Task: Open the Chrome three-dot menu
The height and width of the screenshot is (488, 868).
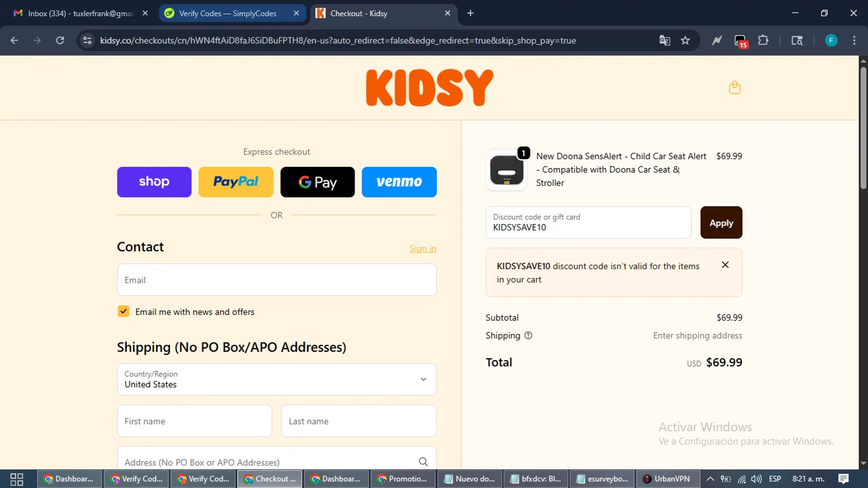Action: (x=854, y=41)
